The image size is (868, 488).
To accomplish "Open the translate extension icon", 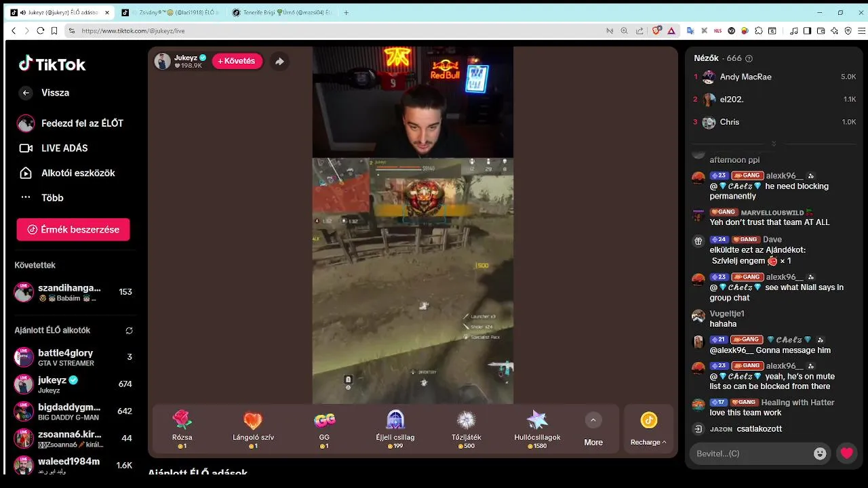I will [x=690, y=30].
